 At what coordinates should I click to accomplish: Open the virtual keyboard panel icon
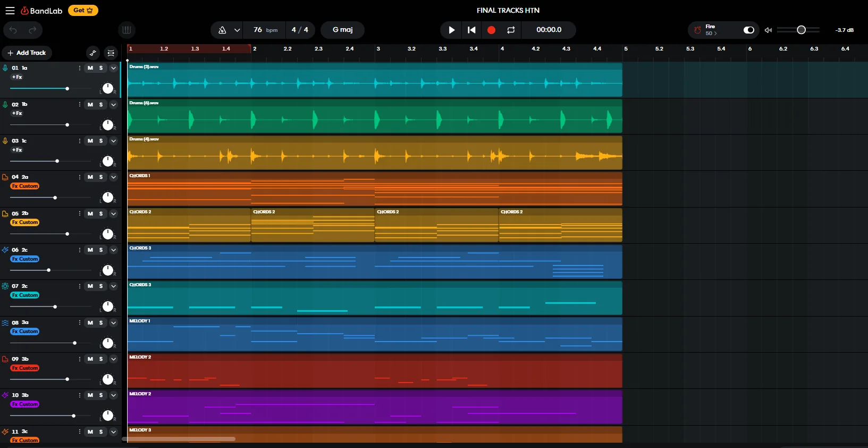point(127,30)
